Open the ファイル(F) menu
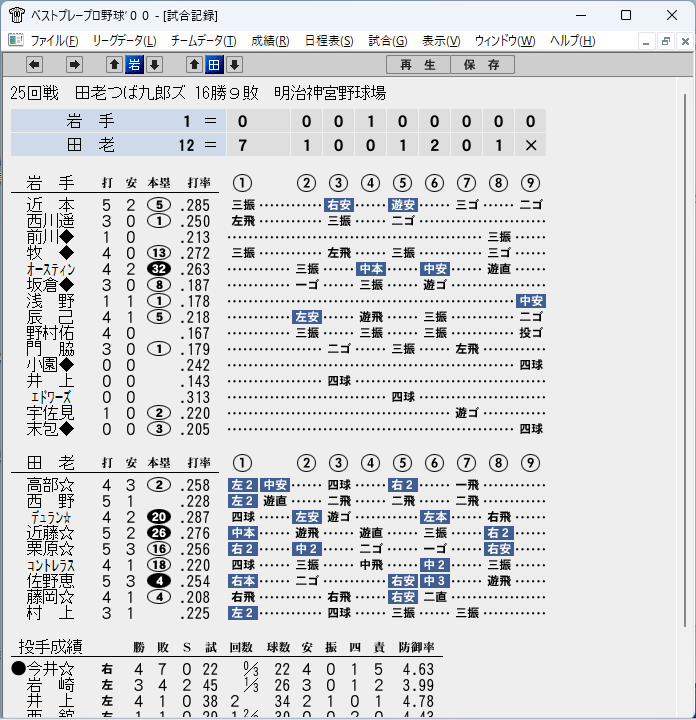The width and height of the screenshot is (696, 720). click(54, 41)
